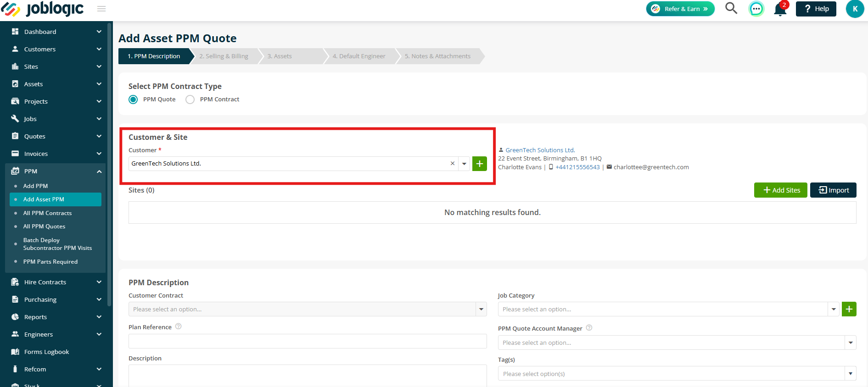Open the global search magnifier
The image size is (868, 387).
tap(731, 8)
